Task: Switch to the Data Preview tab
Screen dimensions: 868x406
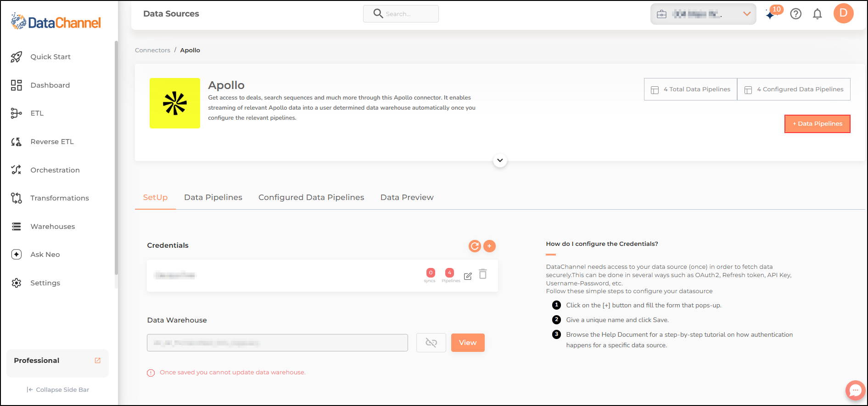Action: pos(407,198)
